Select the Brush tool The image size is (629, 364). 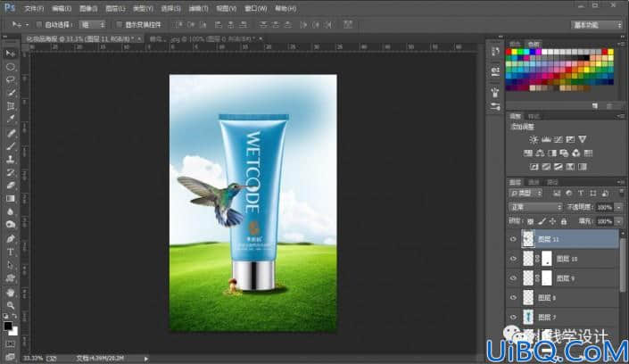coord(11,146)
